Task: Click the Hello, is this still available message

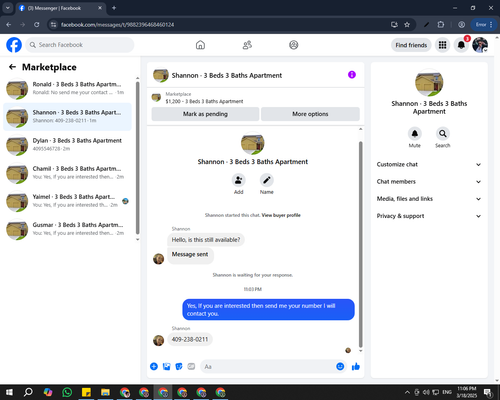Action: [x=206, y=240]
